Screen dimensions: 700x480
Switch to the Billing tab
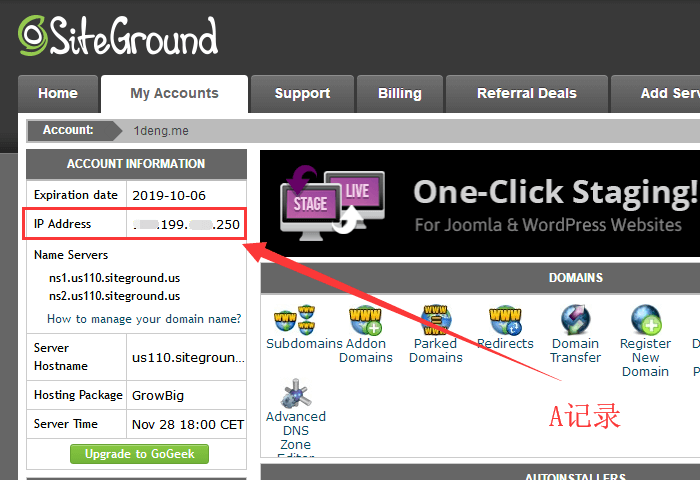tap(400, 93)
